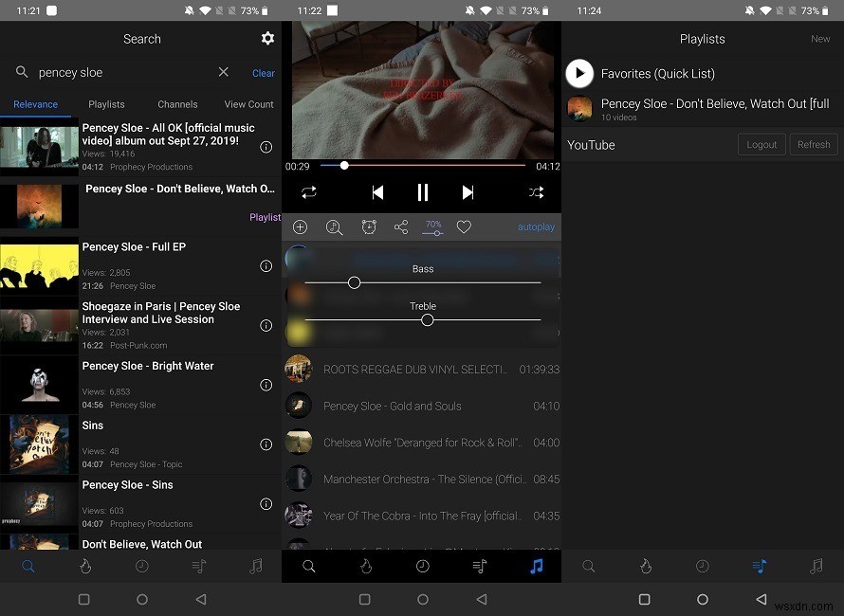The height and width of the screenshot is (616, 844).
Task: Tap highlighted music note in the player screen's bottom bar
Action: [x=537, y=566]
